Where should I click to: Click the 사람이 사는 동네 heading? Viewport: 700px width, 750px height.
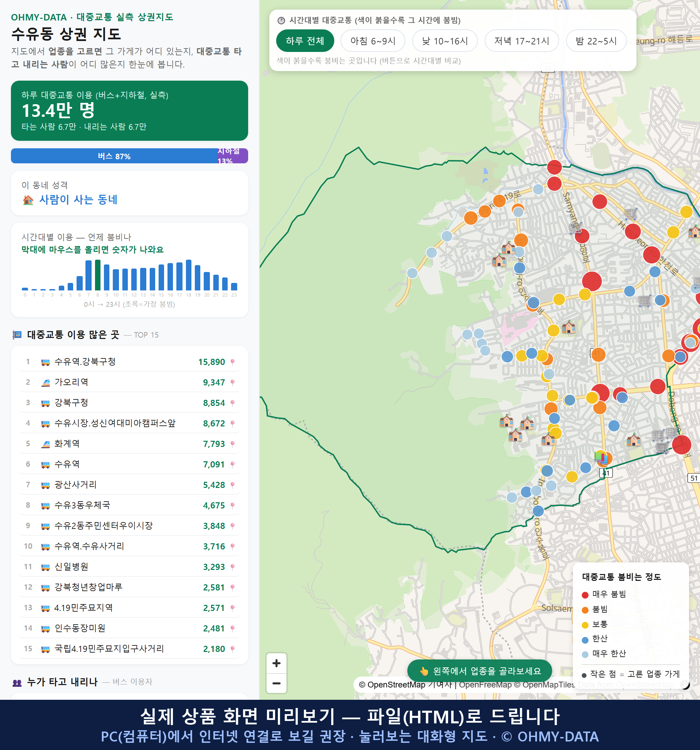coord(78,200)
